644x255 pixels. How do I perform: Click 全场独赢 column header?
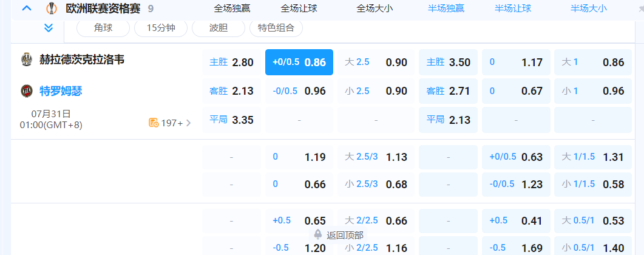pyautogui.click(x=232, y=8)
